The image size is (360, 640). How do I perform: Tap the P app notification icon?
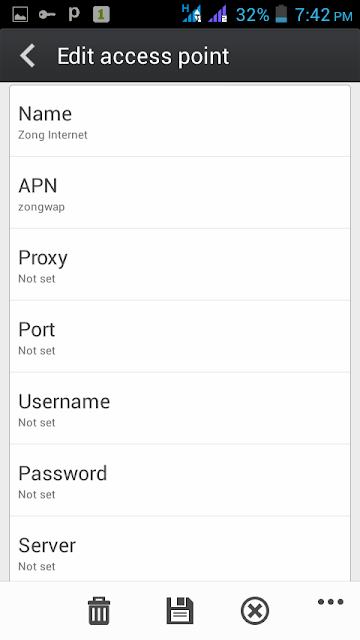click(x=74, y=14)
